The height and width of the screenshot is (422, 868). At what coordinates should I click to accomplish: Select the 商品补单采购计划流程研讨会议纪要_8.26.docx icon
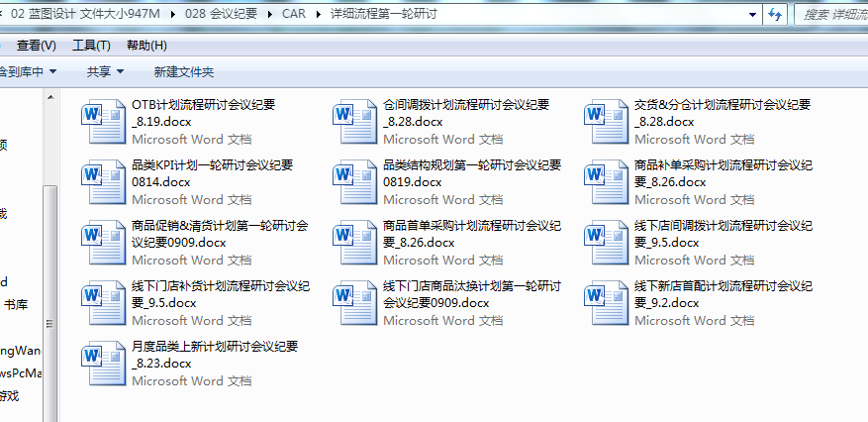(606, 180)
